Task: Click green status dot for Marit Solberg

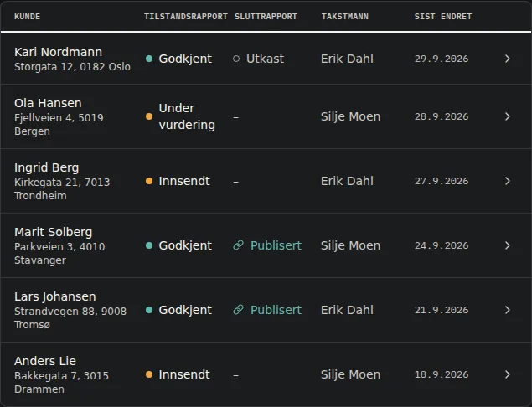Action: [149, 245]
